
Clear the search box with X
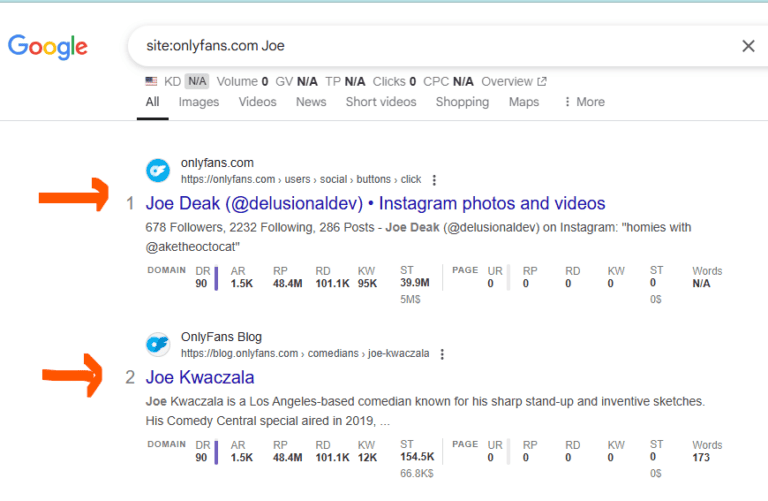pyautogui.click(x=748, y=46)
